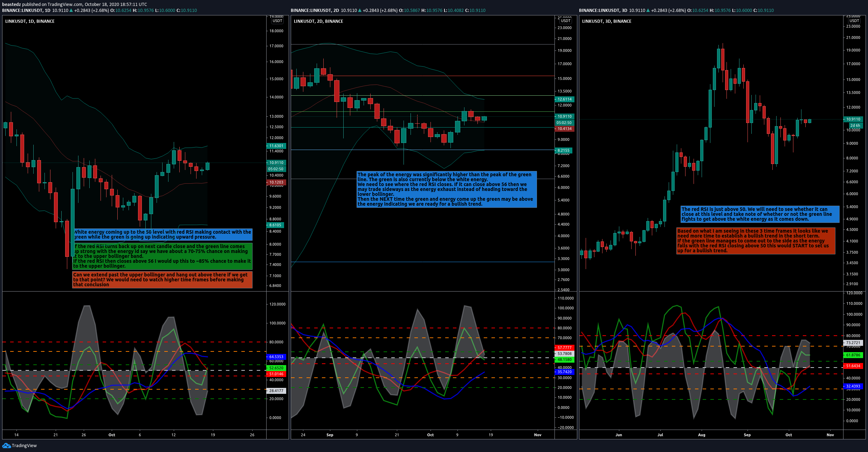Click the 'Oct' date label on 1D time axis

[x=112, y=435]
